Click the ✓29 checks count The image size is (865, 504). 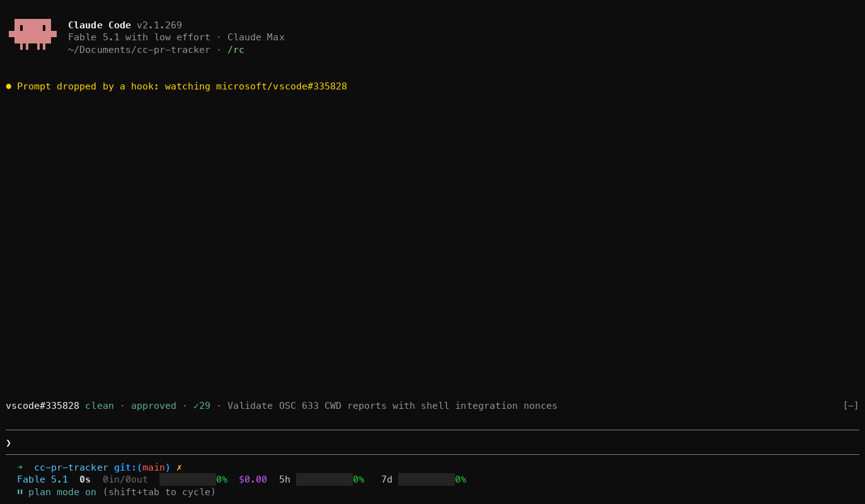tap(202, 406)
